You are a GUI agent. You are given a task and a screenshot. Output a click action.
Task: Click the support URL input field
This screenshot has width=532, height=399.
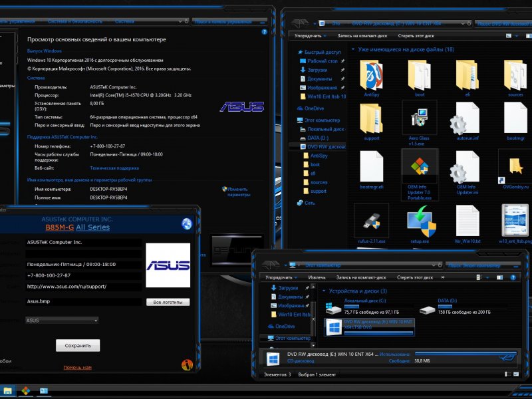[x=84, y=287]
